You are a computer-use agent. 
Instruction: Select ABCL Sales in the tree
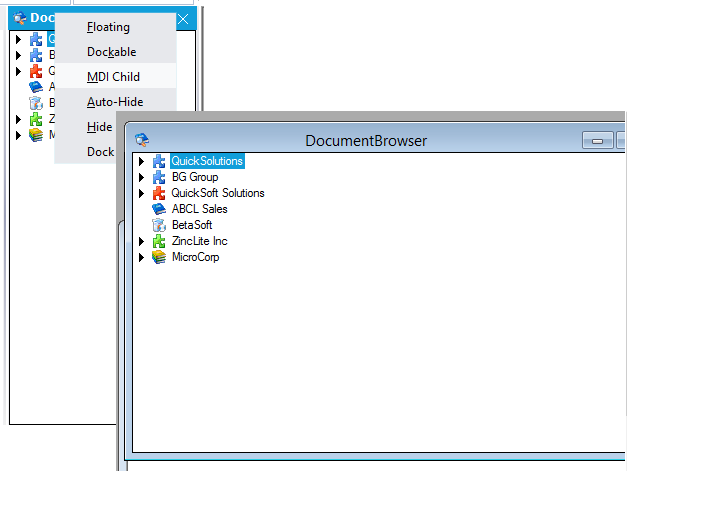point(200,209)
